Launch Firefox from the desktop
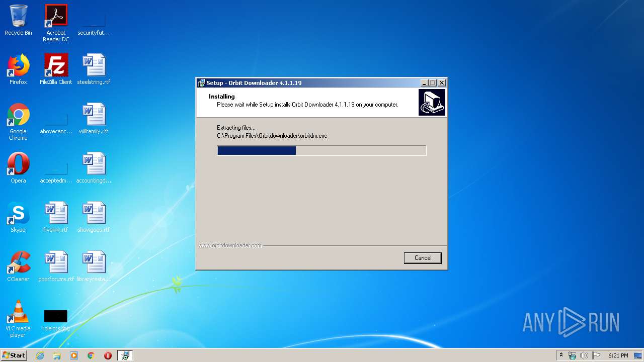Viewport: 644px width, 362px height. (x=18, y=69)
